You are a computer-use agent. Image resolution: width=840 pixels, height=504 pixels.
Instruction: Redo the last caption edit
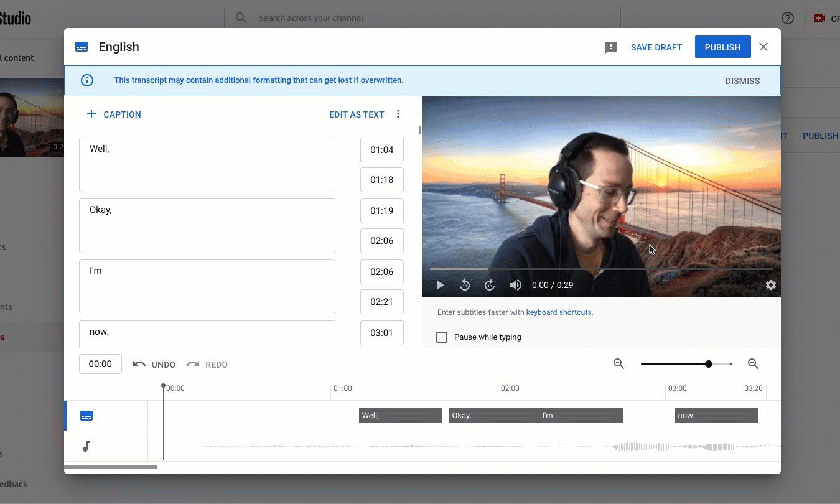coord(207,364)
